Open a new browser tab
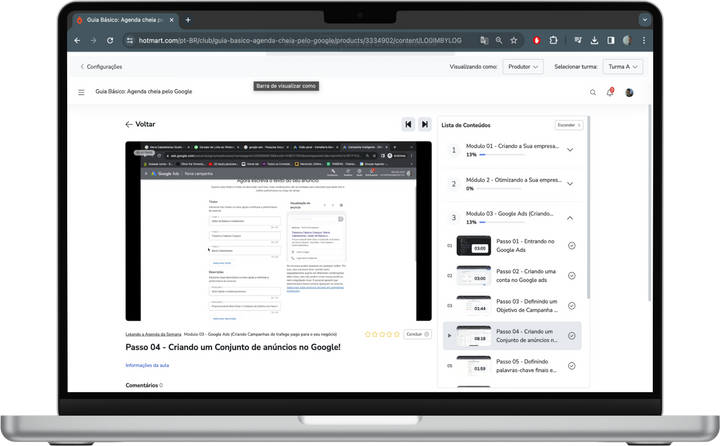Image resolution: width=720 pixels, height=446 pixels. [187, 20]
